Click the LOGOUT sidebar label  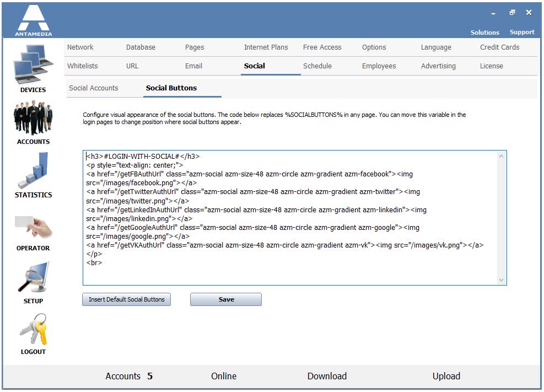33,352
